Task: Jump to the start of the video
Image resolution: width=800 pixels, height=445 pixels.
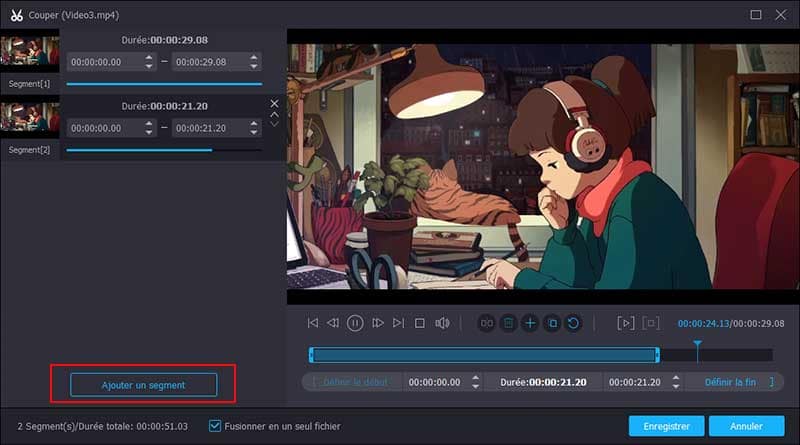Action: point(313,323)
